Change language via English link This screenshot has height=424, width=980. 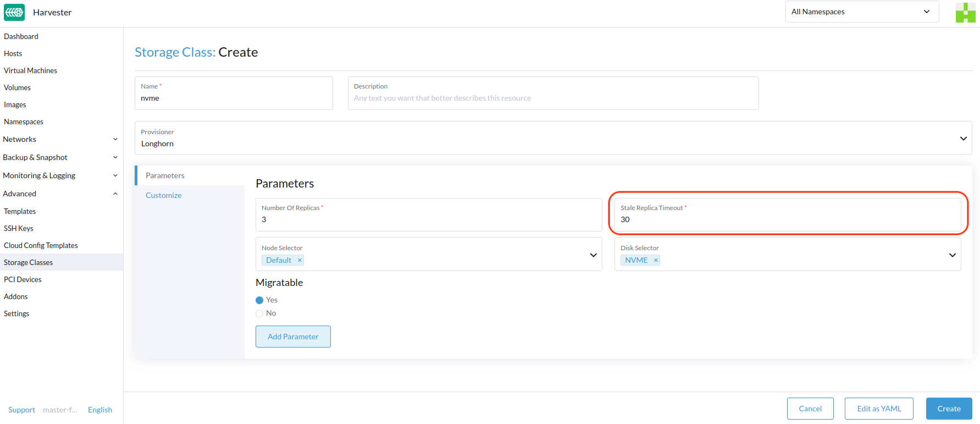100,410
